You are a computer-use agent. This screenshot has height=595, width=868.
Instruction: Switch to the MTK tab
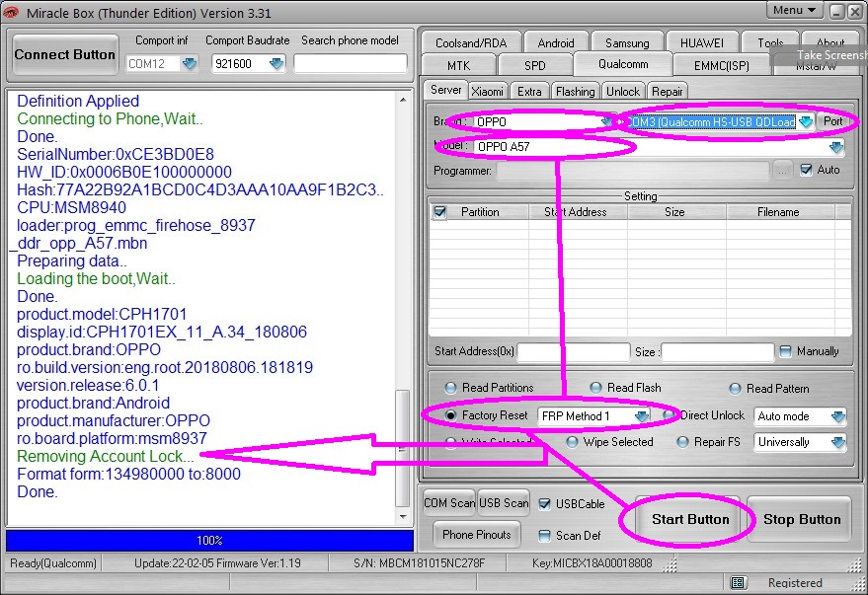point(458,65)
